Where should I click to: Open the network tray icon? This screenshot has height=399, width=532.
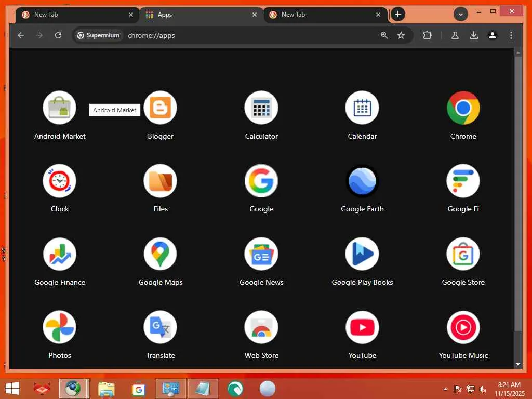(470, 389)
